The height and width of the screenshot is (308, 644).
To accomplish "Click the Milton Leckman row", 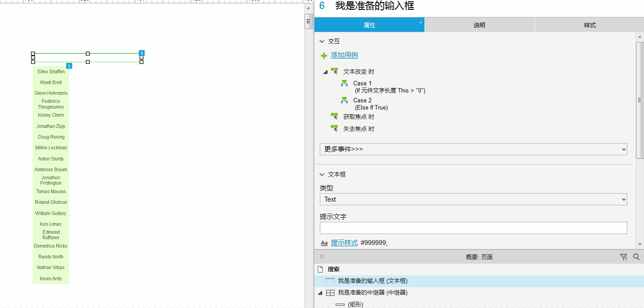I will point(51,148).
